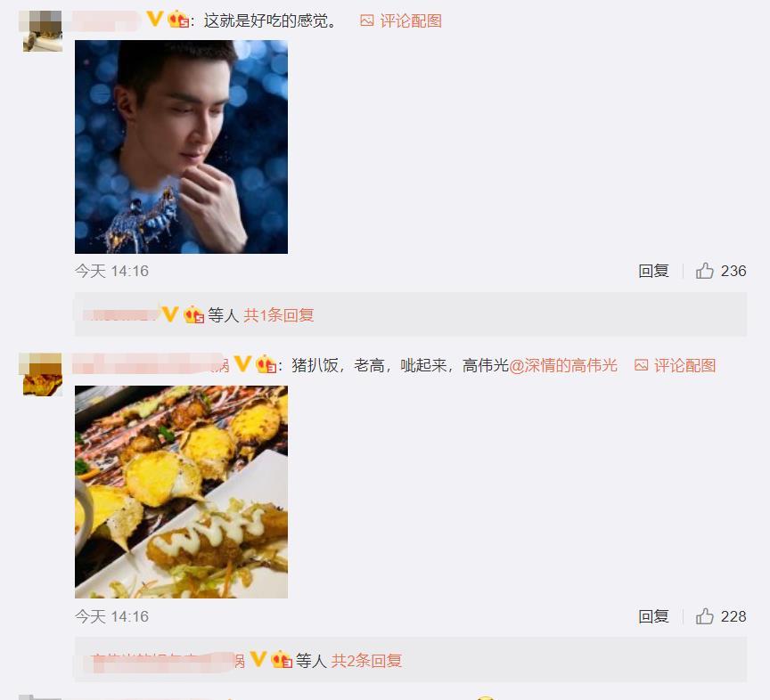The image size is (770, 700).
Task: Click membership crown badge on second commenter
Action: 266,365
